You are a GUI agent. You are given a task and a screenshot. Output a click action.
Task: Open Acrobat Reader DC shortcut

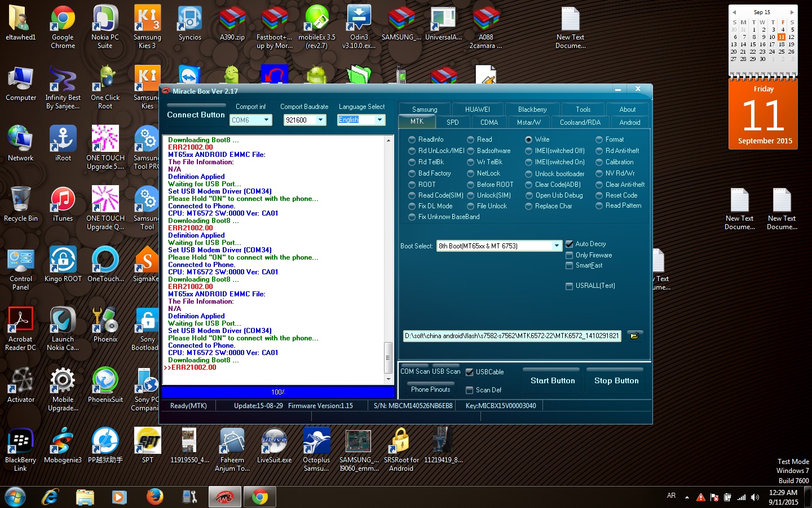click(21, 329)
